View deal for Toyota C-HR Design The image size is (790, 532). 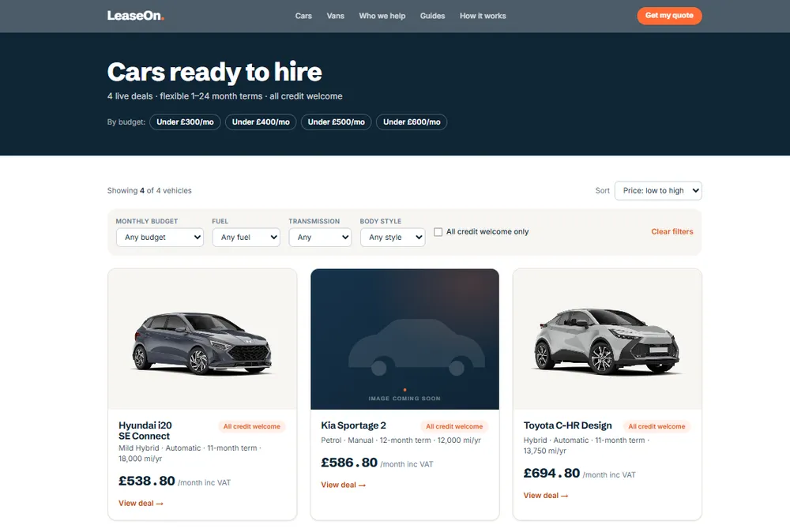[x=546, y=495]
